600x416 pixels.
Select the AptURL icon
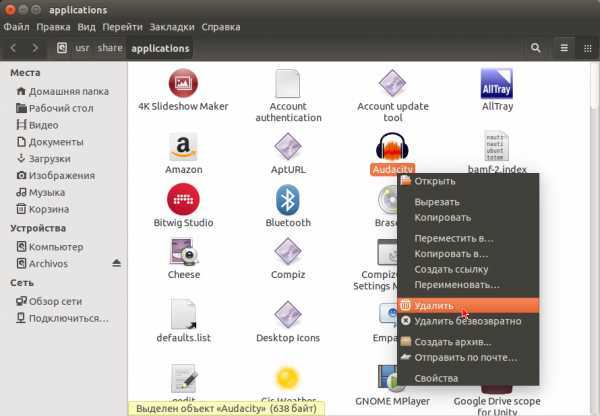(288, 147)
